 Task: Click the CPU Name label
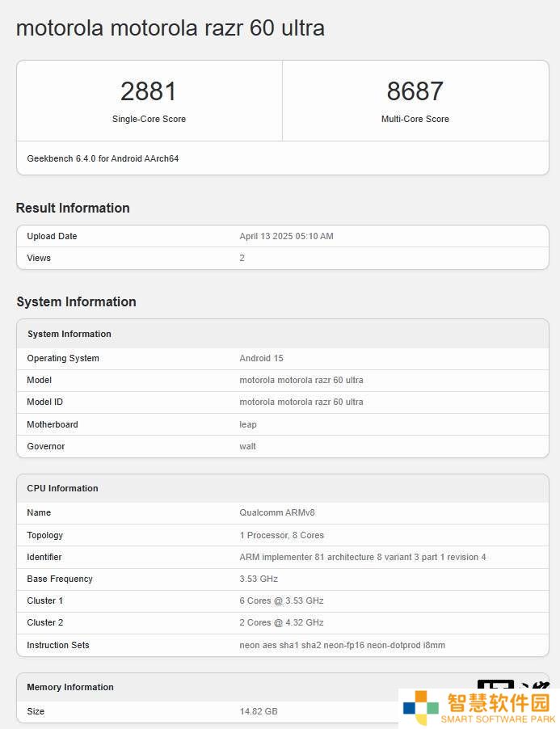click(x=39, y=513)
